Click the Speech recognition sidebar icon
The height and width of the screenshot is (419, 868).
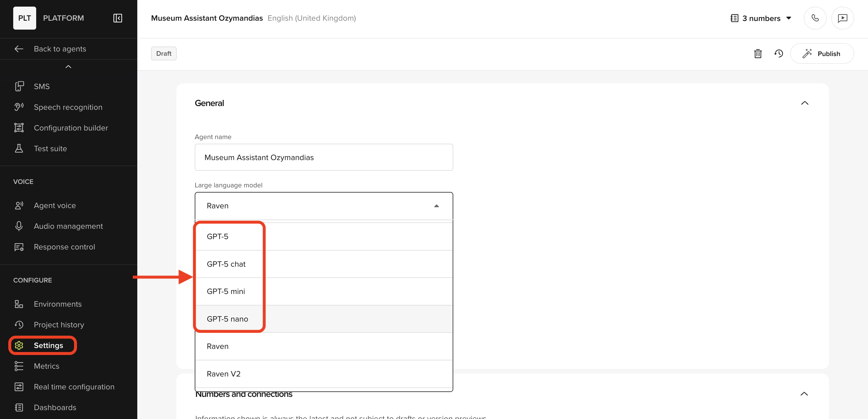19,107
